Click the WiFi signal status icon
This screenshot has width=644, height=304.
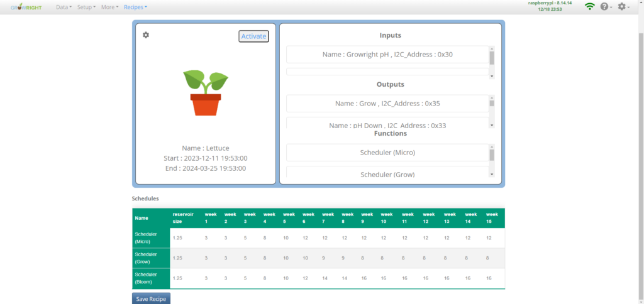(x=590, y=6)
